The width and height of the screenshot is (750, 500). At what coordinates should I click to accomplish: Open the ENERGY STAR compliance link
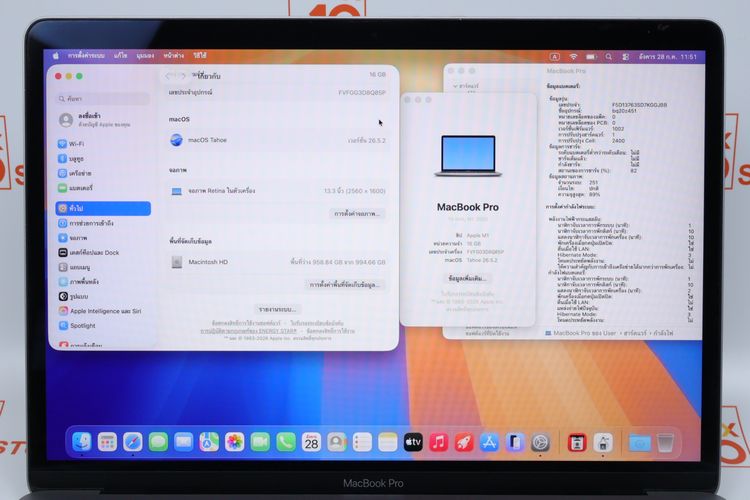click(x=249, y=331)
